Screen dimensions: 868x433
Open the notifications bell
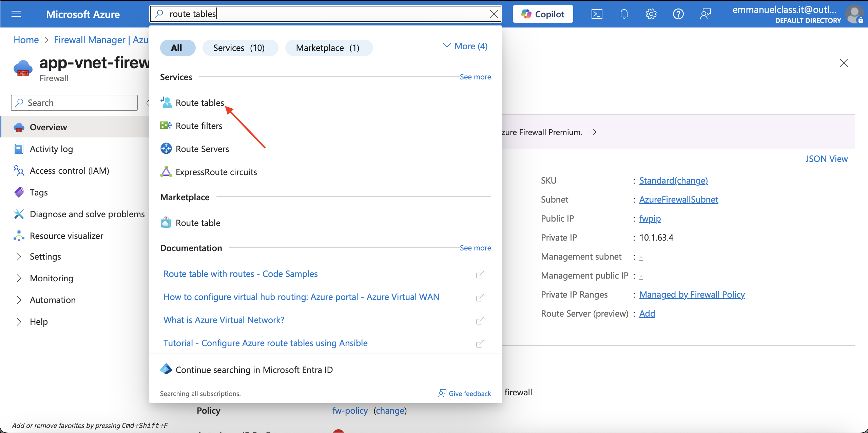pyautogui.click(x=624, y=14)
